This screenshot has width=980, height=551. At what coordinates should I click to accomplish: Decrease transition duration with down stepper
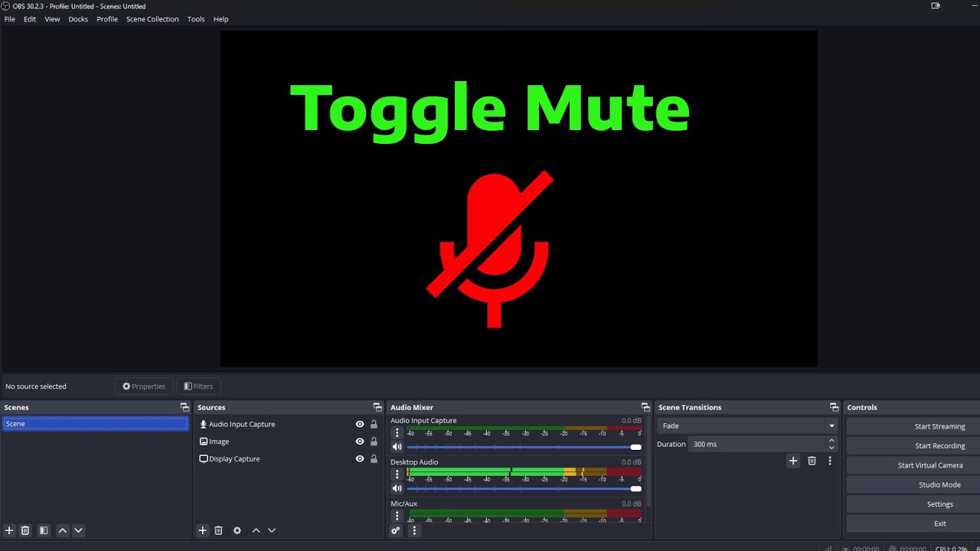(x=831, y=448)
